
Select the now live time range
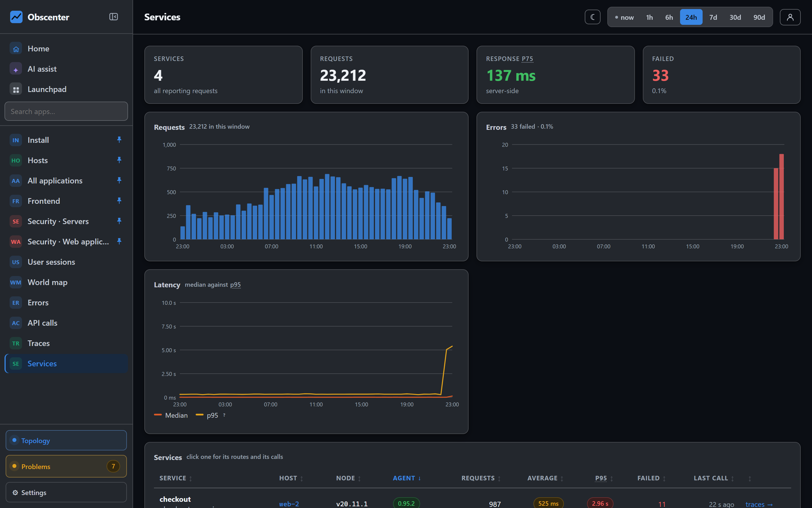tap(624, 17)
